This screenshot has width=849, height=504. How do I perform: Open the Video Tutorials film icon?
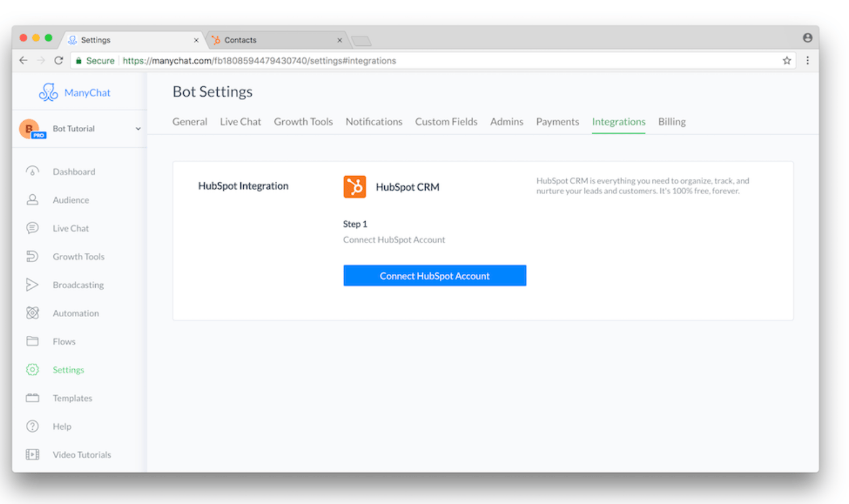tap(32, 454)
